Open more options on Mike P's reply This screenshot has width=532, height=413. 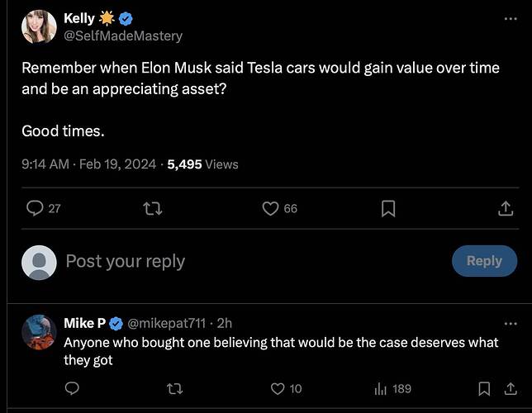pyautogui.click(x=511, y=324)
